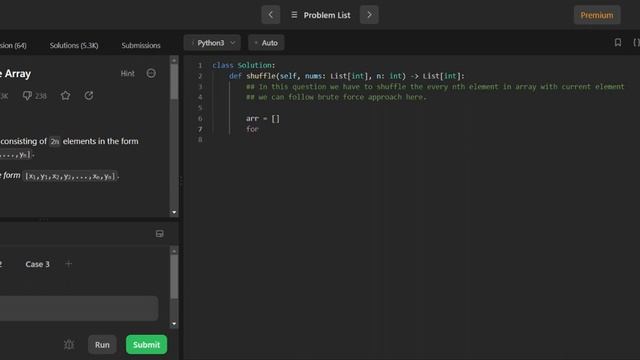The height and width of the screenshot is (360, 640).
Task: Go to previous problem arrow
Action: [271, 15]
